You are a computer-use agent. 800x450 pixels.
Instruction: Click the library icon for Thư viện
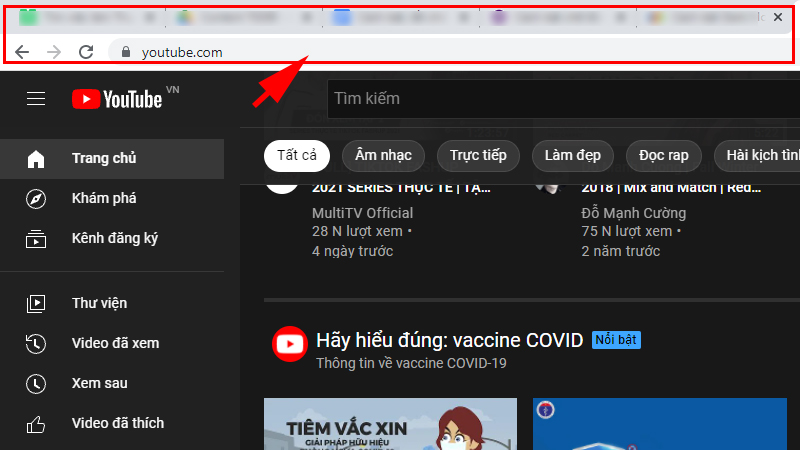pos(36,304)
